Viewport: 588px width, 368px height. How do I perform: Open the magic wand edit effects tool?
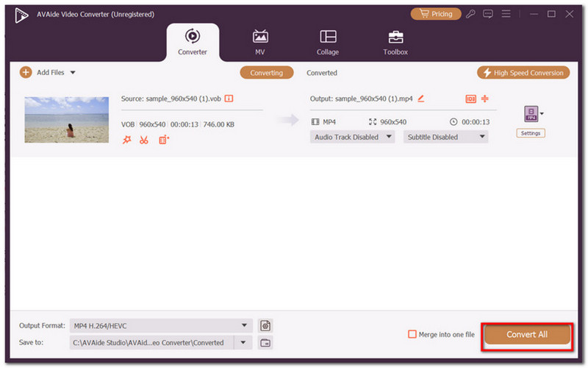click(126, 139)
